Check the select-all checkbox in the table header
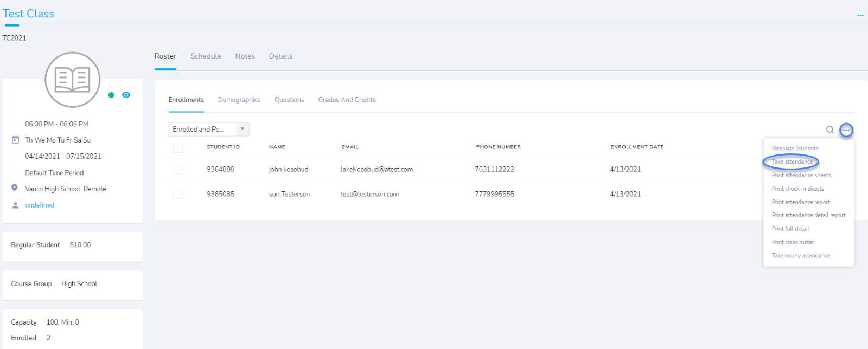Image resolution: width=868 pixels, height=349 pixels. click(178, 148)
